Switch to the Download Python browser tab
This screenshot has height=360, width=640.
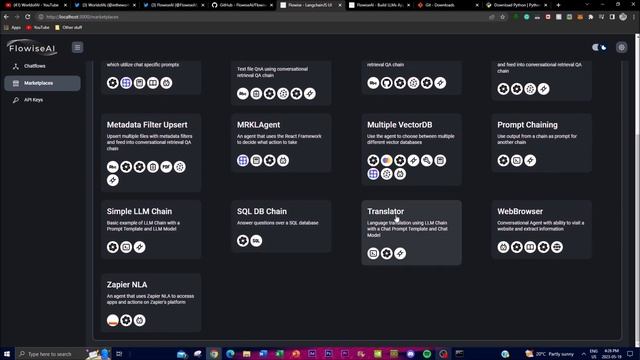(x=517, y=5)
